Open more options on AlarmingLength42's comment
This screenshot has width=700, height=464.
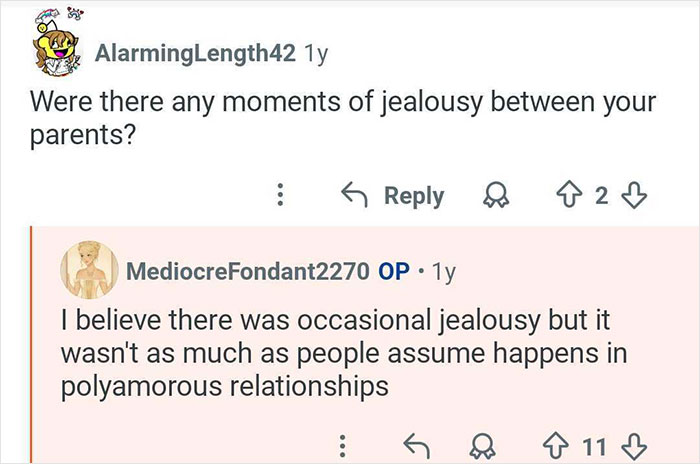283,196
